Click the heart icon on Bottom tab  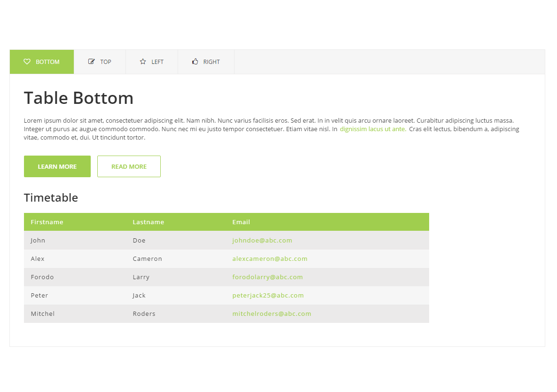click(x=27, y=62)
